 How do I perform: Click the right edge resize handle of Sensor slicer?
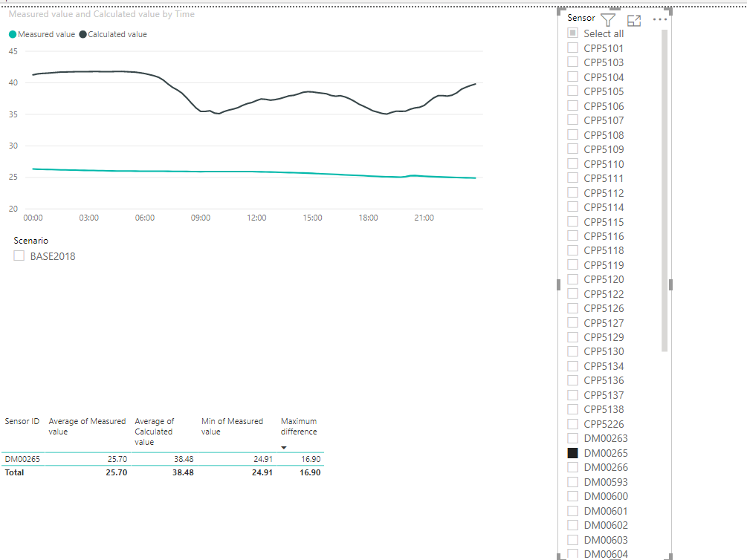tap(670, 284)
